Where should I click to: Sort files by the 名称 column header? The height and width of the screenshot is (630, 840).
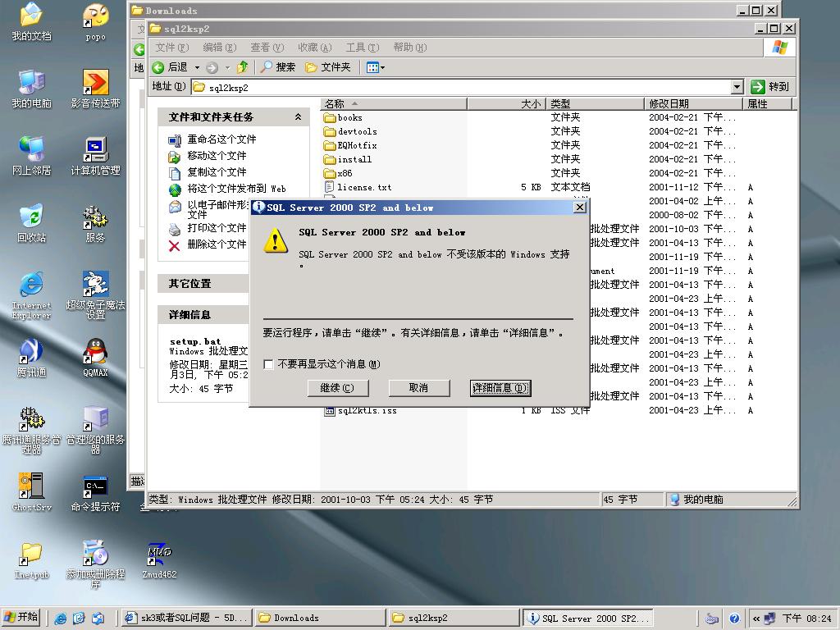[394, 104]
